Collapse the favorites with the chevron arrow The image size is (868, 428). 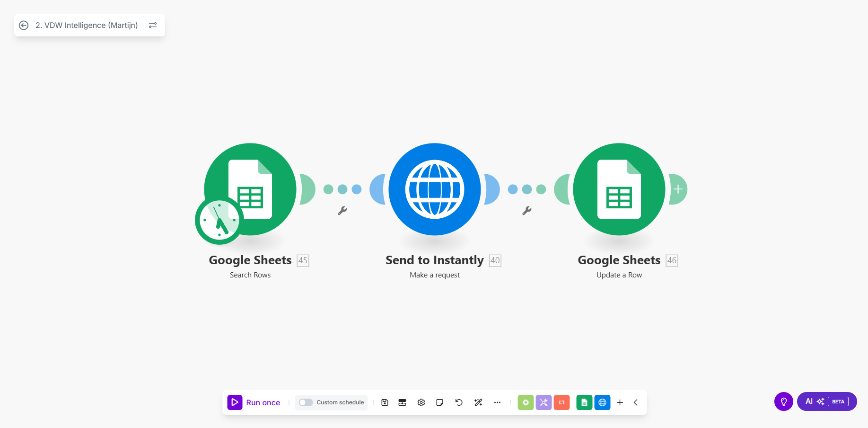pos(636,402)
